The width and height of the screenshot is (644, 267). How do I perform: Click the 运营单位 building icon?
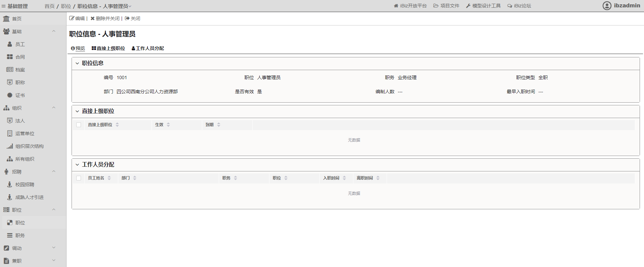pos(10,133)
